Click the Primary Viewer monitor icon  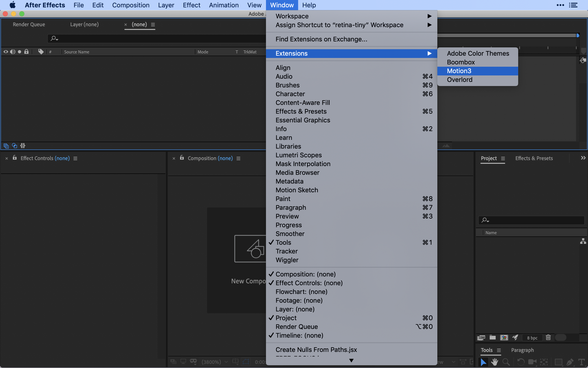point(183,362)
